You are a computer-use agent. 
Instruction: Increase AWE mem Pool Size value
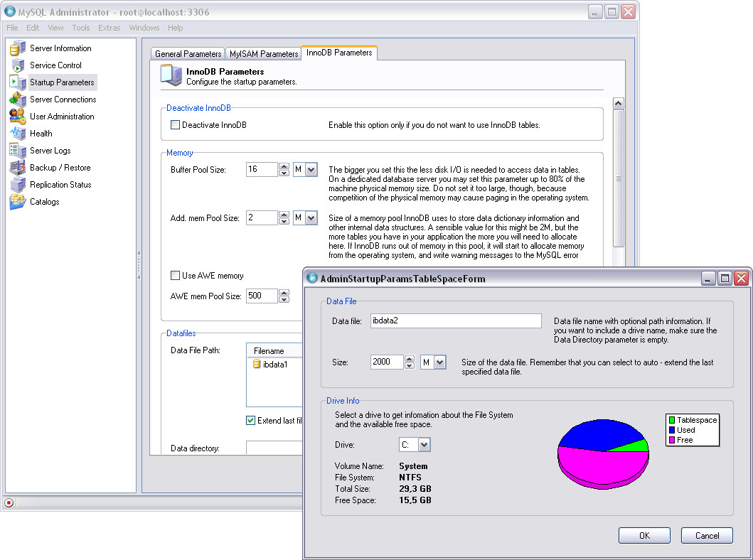pyautogui.click(x=284, y=293)
